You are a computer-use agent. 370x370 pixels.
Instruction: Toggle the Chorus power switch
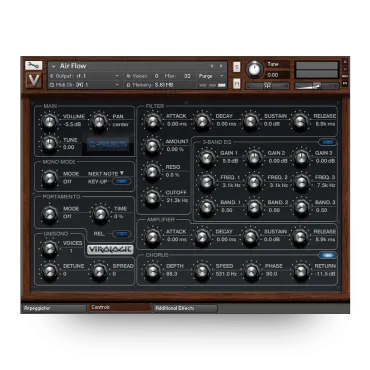[x=327, y=255]
